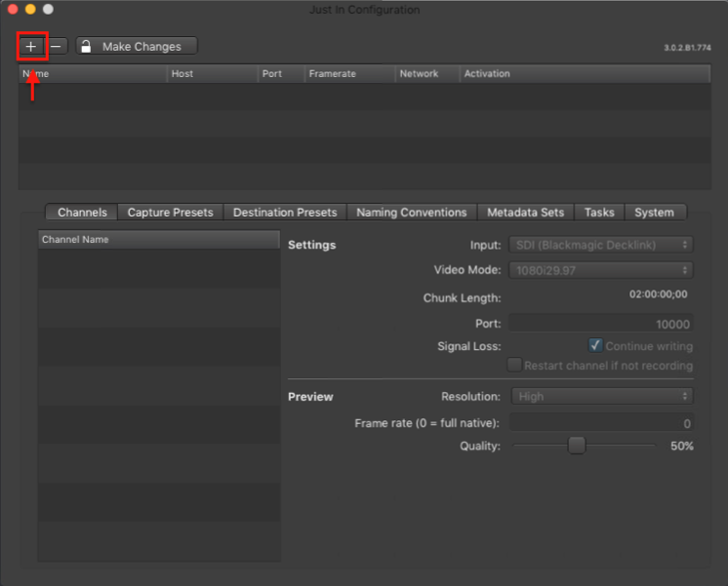Minimize the window with yellow button
728x586 pixels.
coord(30,10)
